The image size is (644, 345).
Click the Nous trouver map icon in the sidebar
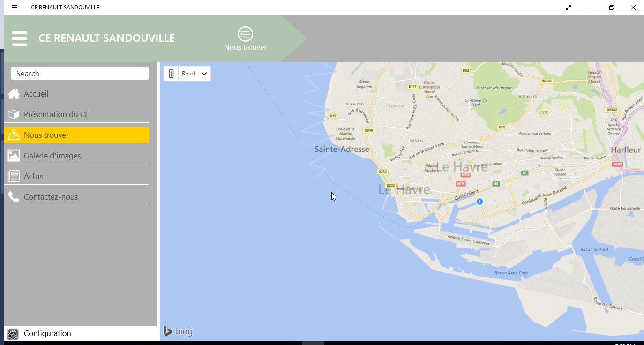pos(14,135)
